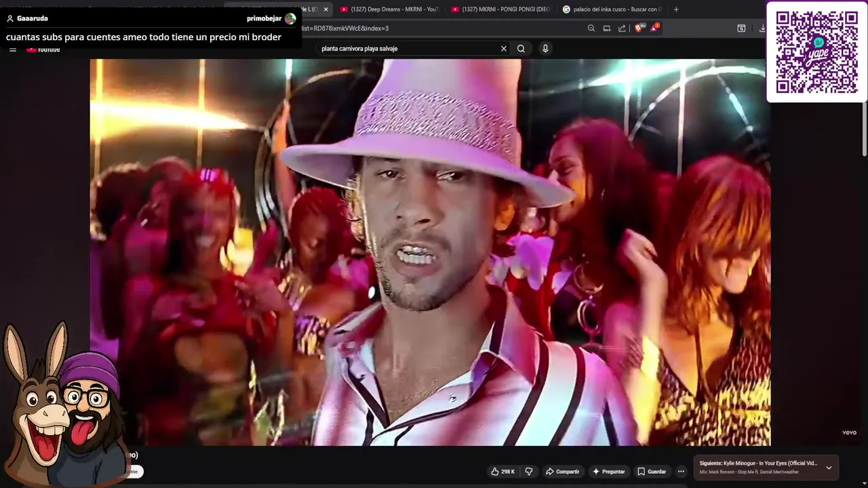Open the browser downloads icon
This screenshot has width=868, height=488.
(762, 28)
